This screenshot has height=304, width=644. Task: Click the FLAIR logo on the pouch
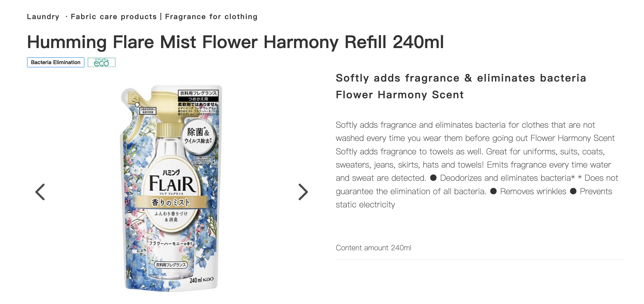pyautogui.click(x=172, y=184)
